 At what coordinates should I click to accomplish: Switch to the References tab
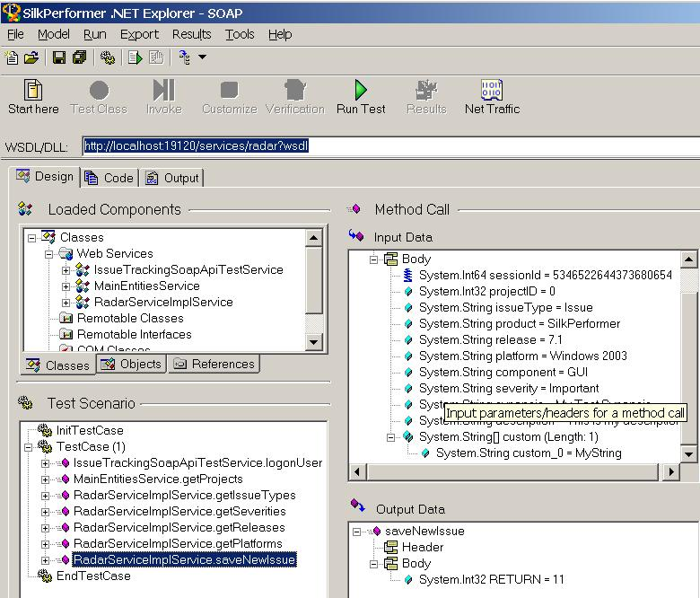click(x=214, y=364)
